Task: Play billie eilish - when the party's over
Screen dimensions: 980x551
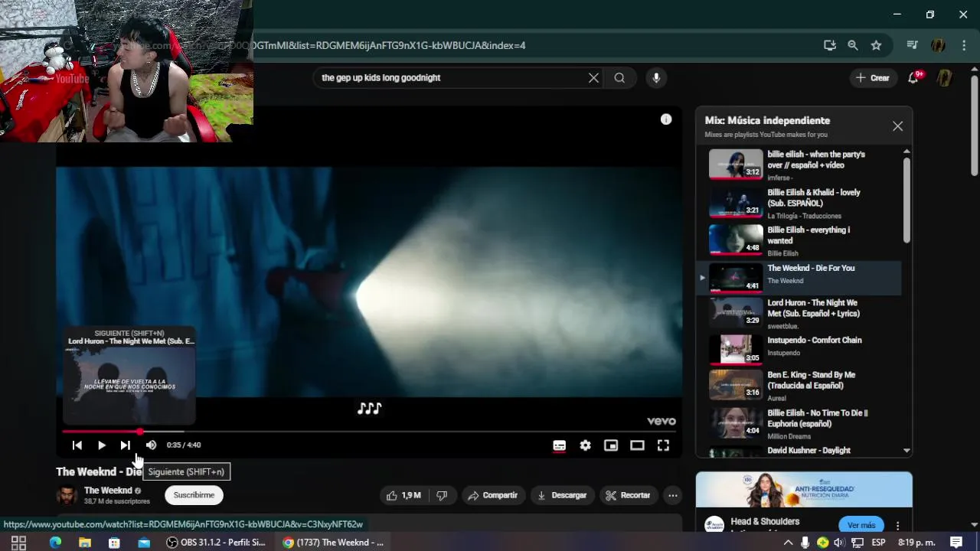Action: [x=800, y=165]
